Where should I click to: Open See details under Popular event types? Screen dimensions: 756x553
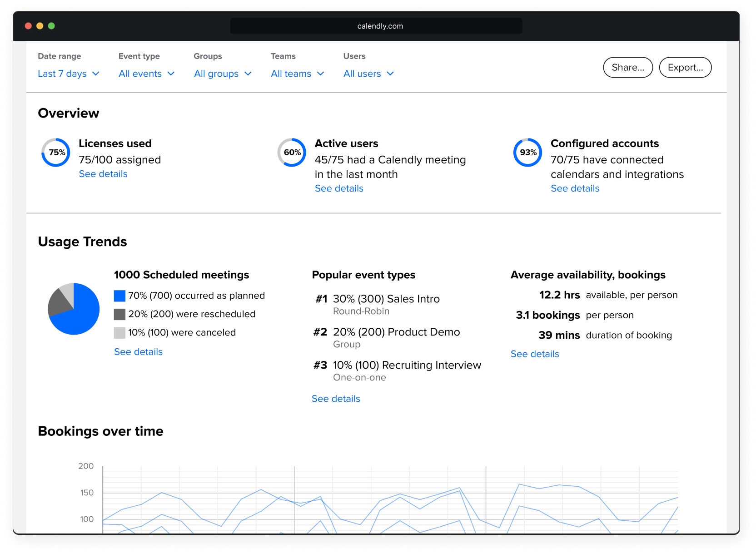[x=336, y=399]
